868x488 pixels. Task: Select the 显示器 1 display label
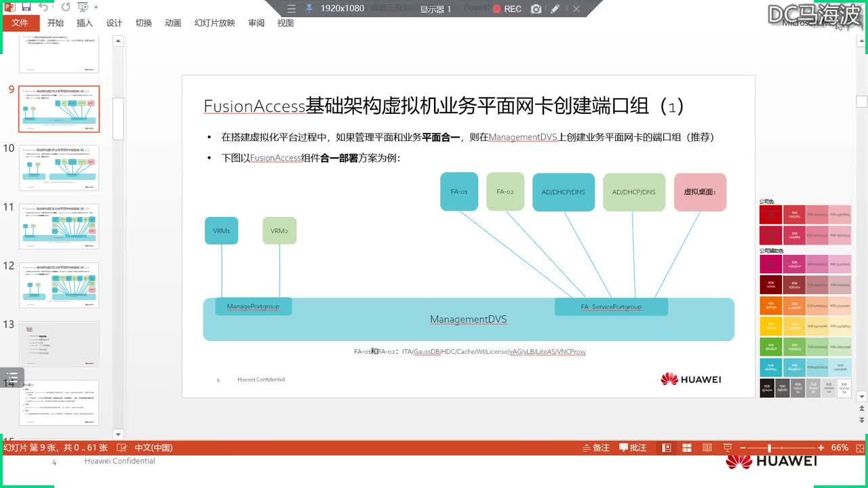(435, 9)
